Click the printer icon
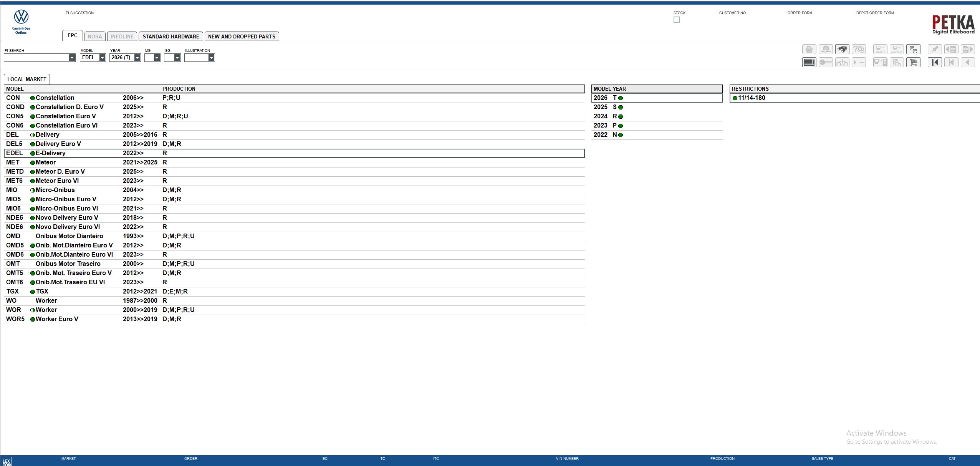The width and height of the screenshot is (980, 466). pyautogui.click(x=809, y=49)
